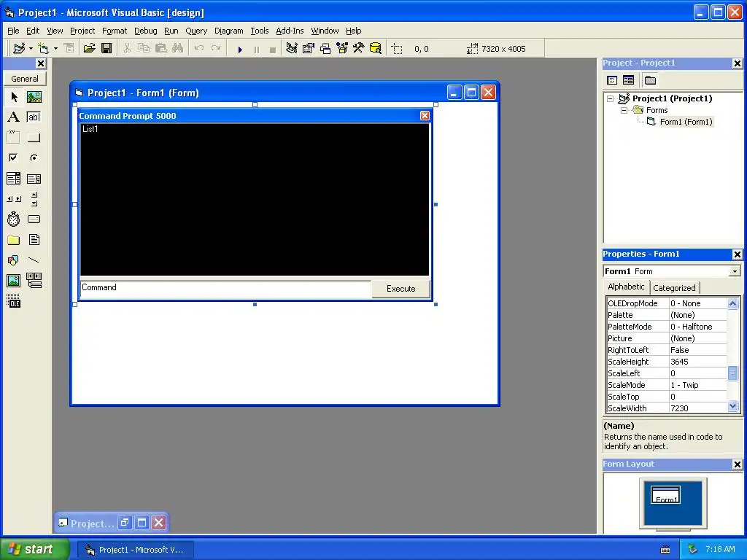Select the Image tool

point(14,281)
